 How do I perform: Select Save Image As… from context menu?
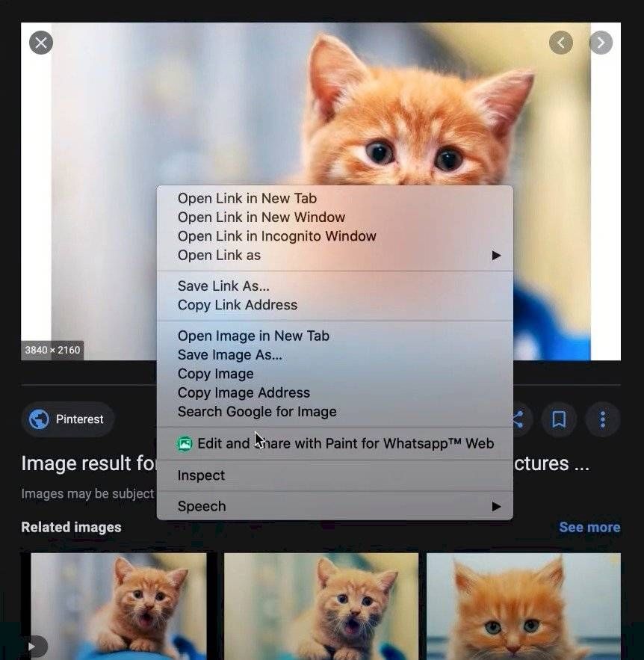click(229, 355)
